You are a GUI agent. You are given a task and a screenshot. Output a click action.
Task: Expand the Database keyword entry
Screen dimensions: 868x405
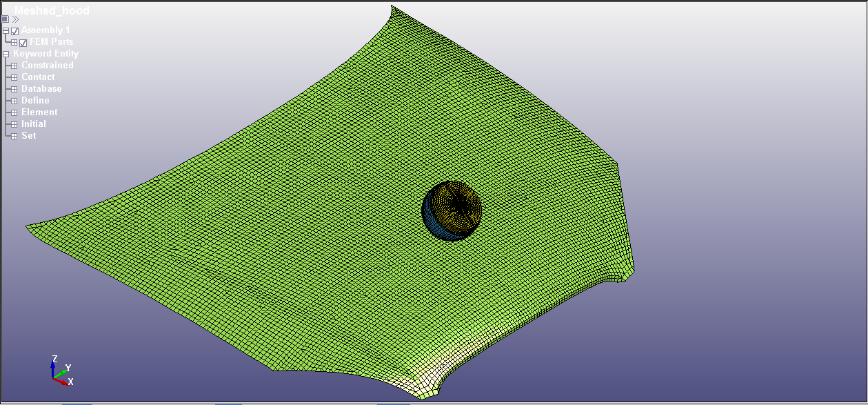[x=14, y=88]
